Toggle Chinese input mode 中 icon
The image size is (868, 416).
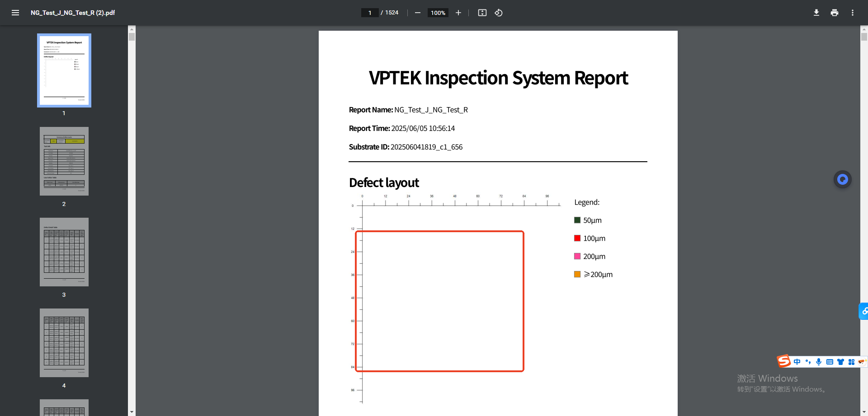(x=797, y=362)
